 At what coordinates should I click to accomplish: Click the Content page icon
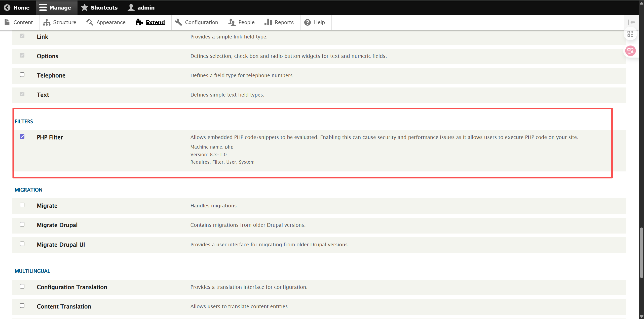(7, 22)
